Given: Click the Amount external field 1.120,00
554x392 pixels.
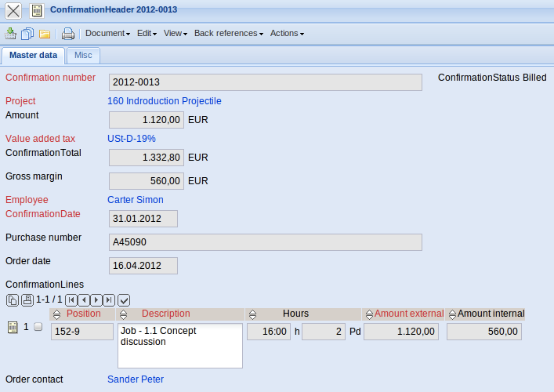Looking at the screenshot, I should tap(401, 332).
